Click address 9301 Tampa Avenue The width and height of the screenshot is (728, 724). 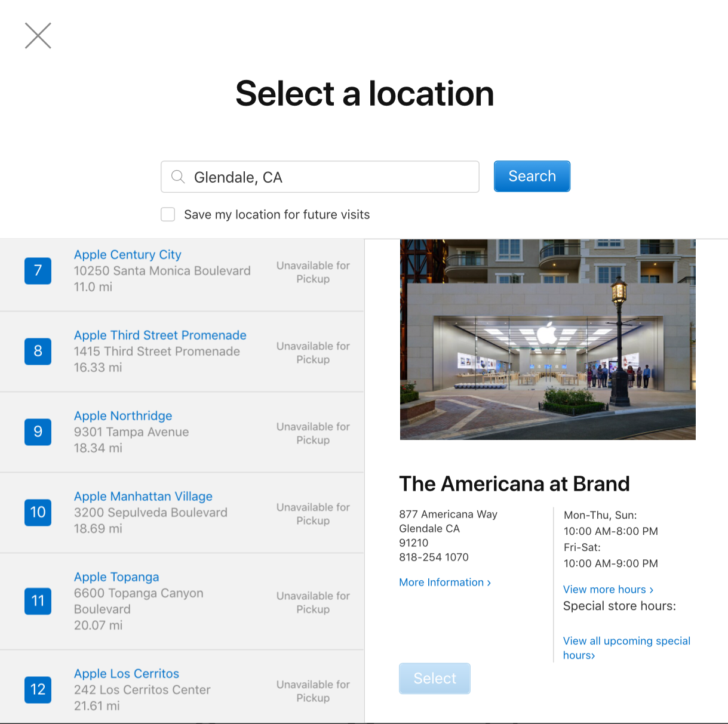(131, 432)
